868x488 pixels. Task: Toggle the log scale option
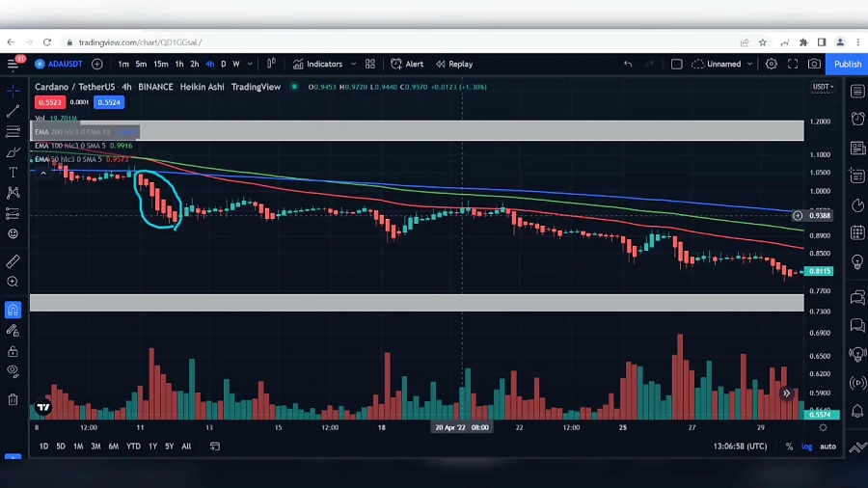click(x=806, y=447)
